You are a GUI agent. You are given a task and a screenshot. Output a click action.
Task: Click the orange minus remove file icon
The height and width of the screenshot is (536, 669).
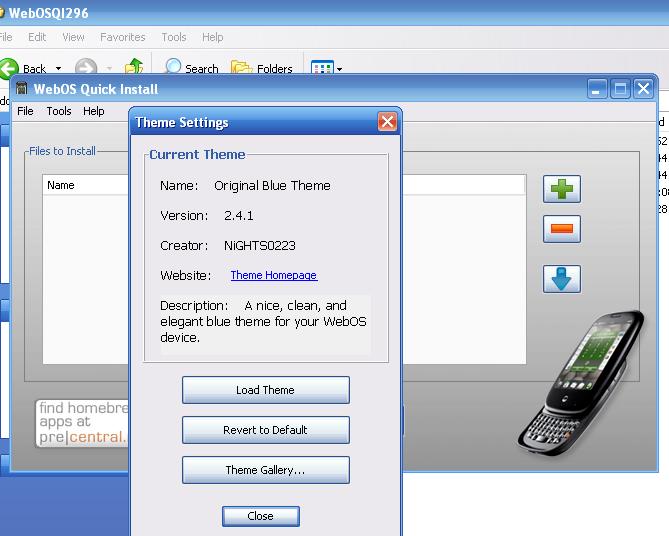(x=561, y=229)
